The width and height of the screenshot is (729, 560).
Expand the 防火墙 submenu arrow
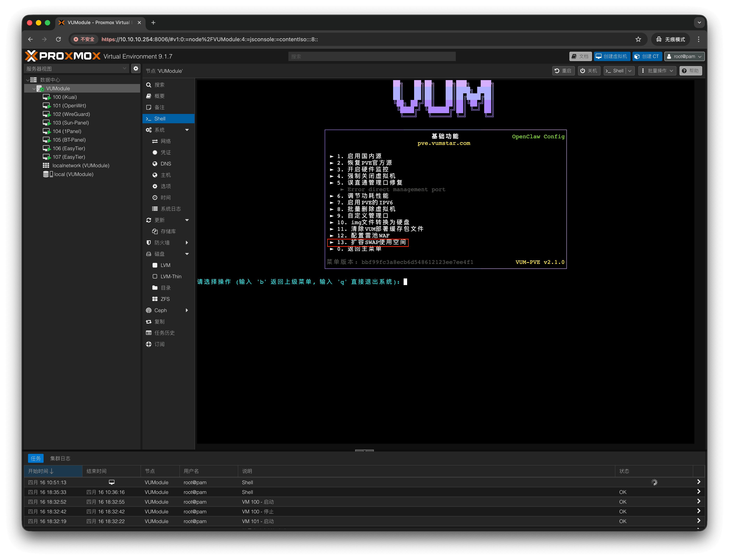tap(187, 243)
